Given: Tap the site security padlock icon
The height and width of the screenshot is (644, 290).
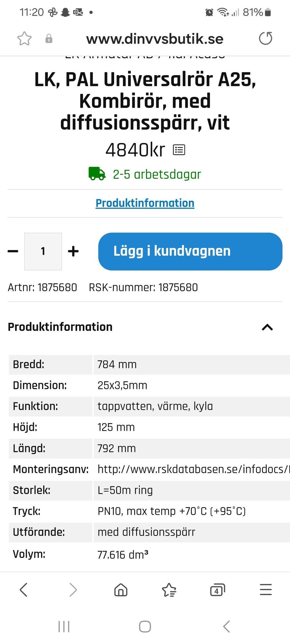Looking at the screenshot, I should tap(49, 39).
